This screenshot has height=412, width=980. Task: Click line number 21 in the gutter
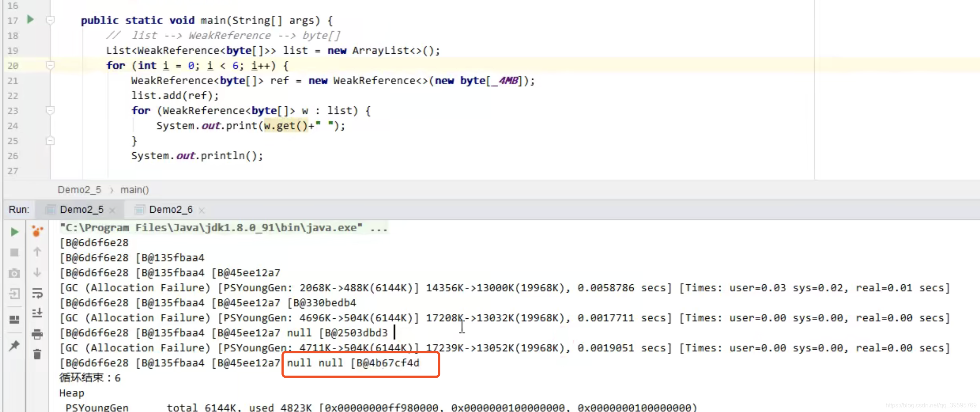tap(13, 81)
